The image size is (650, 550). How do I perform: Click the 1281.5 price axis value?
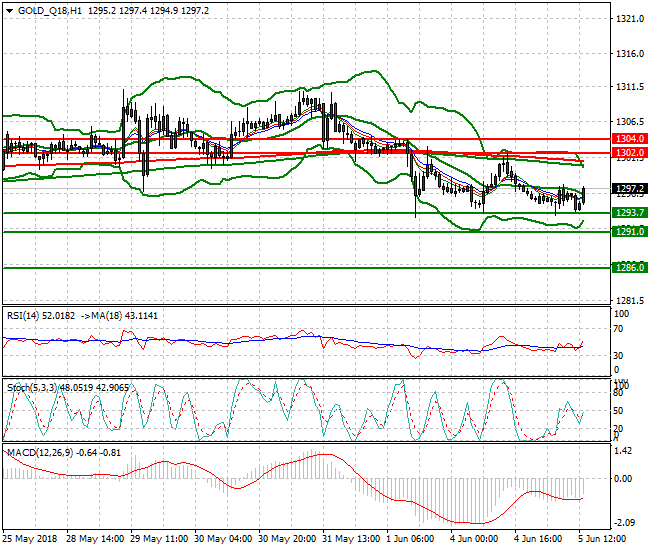click(x=630, y=300)
